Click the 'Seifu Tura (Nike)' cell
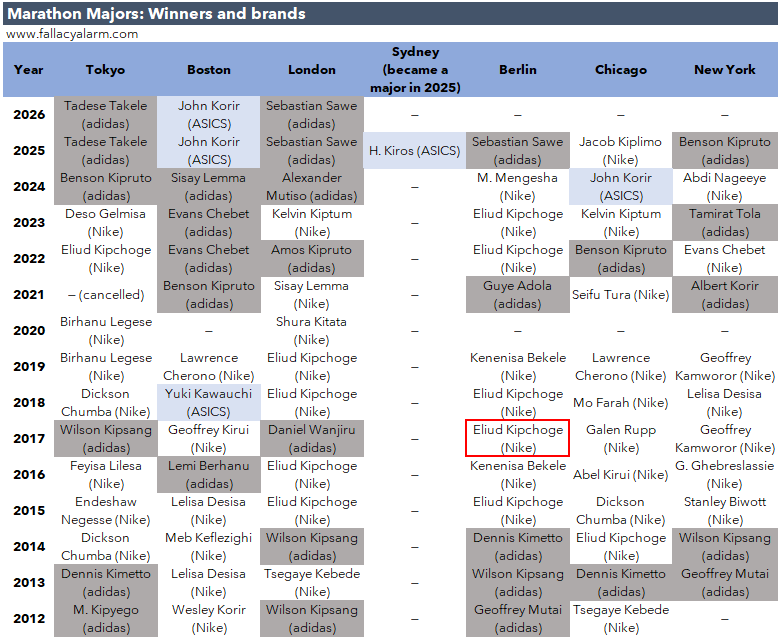 pyautogui.click(x=621, y=294)
